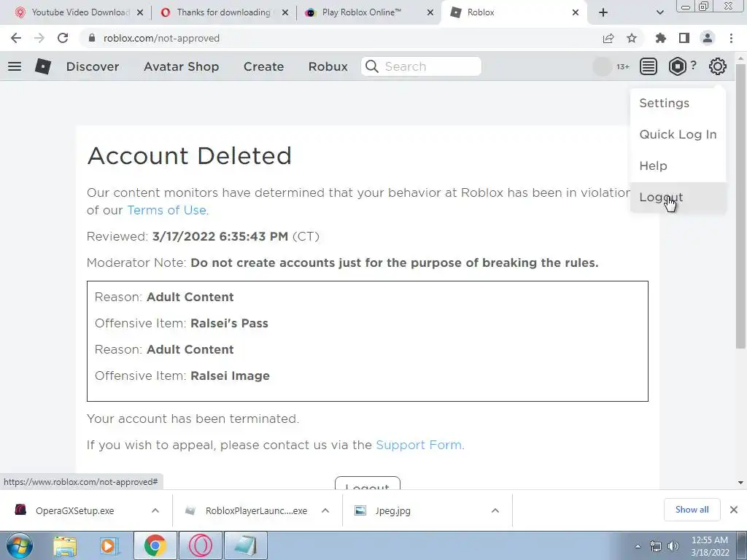The image size is (747, 560).
Task: Open the Discover navigation link
Action: pos(93,66)
